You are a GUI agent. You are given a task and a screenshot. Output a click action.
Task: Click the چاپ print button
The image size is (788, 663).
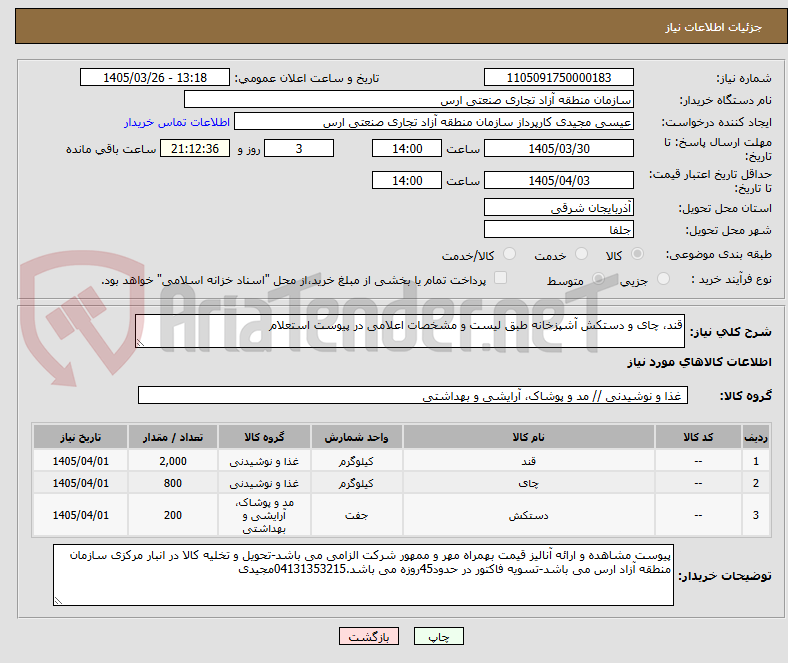point(438,636)
